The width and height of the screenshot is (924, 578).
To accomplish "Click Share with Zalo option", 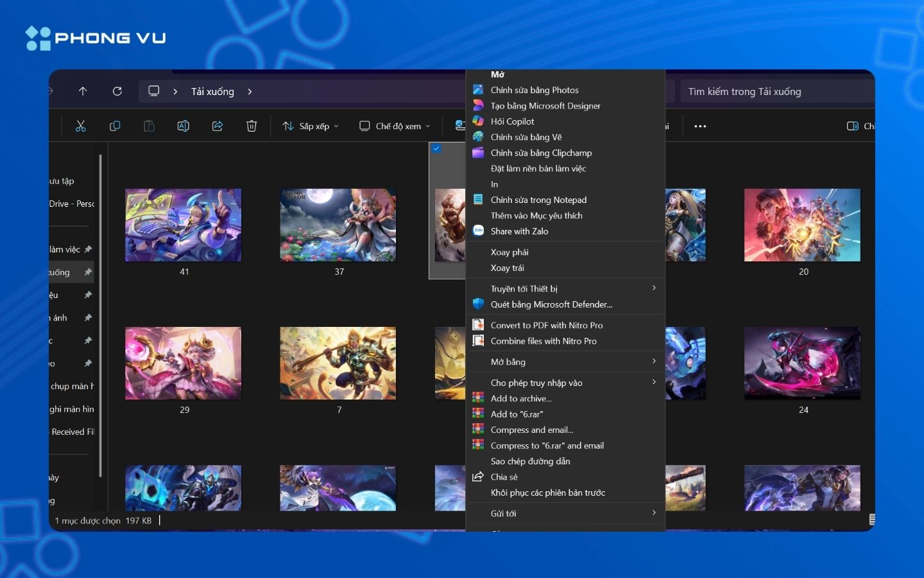I will (519, 231).
